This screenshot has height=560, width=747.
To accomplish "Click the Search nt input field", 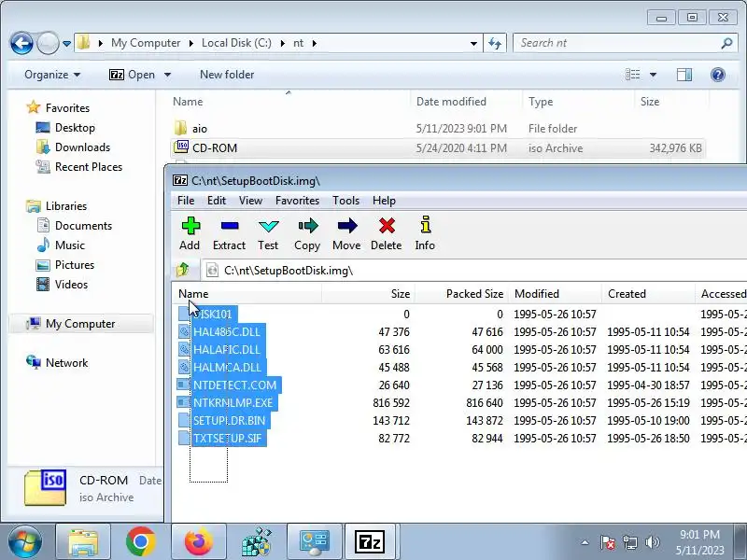I will point(618,43).
